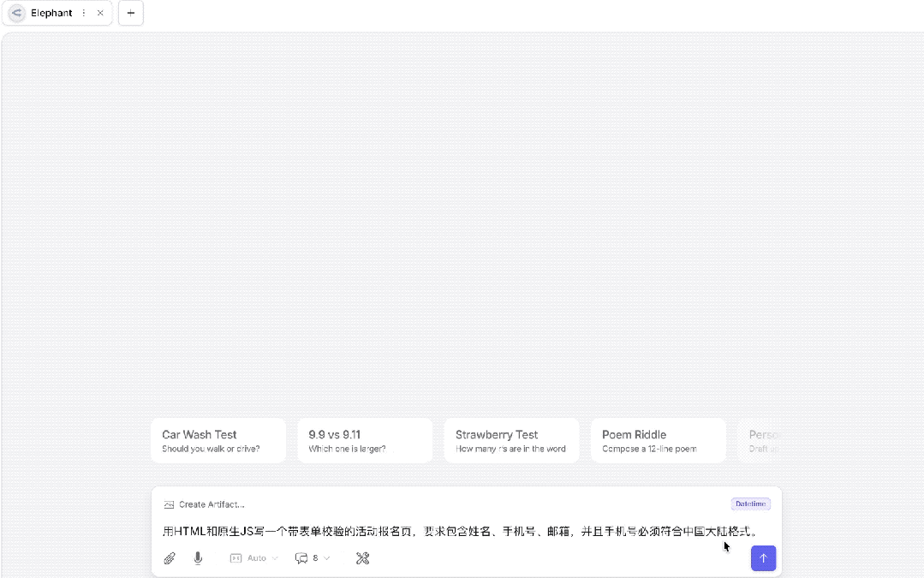
Task: Switch to the Elephant tab
Action: coord(51,13)
